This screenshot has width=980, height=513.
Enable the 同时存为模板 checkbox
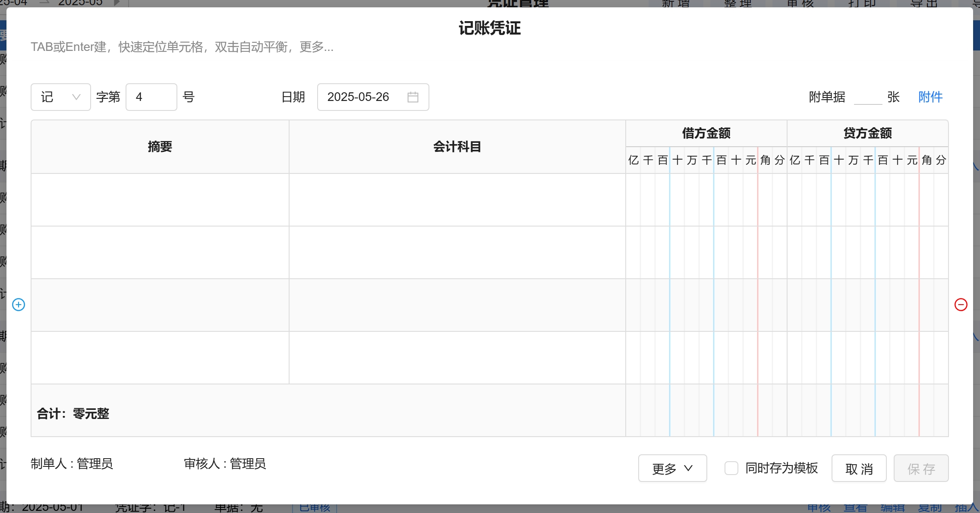pyautogui.click(x=731, y=468)
